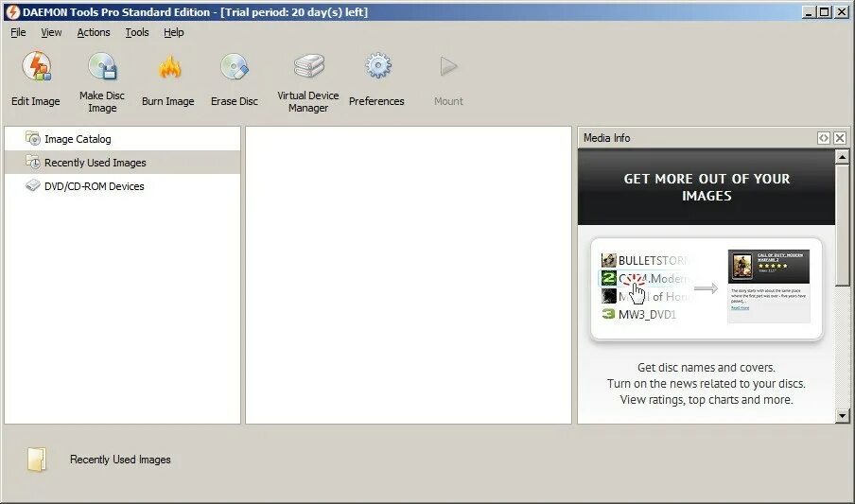Open the Edit Image tool
The width and height of the screenshot is (855, 504).
point(36,79)
